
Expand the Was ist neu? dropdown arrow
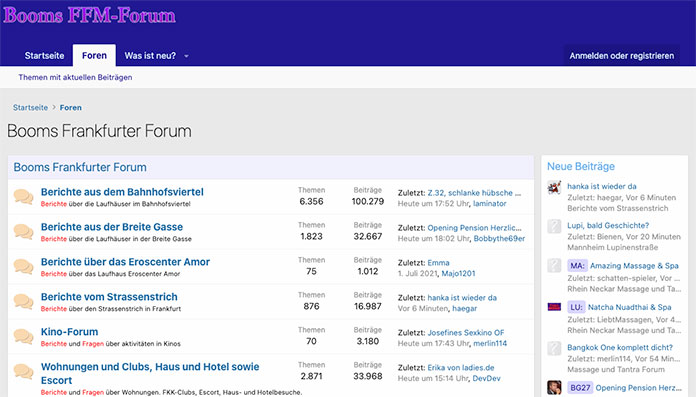(186, 56)
